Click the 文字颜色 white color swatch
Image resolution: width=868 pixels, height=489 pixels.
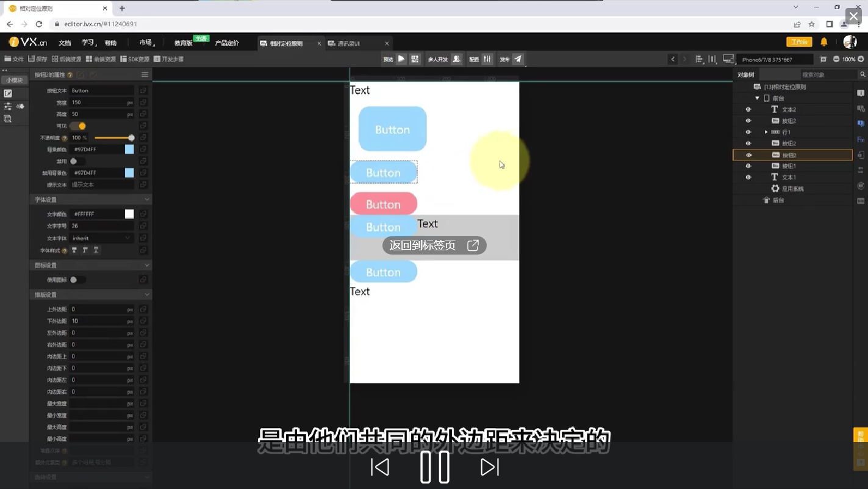[x=129, y=214]
